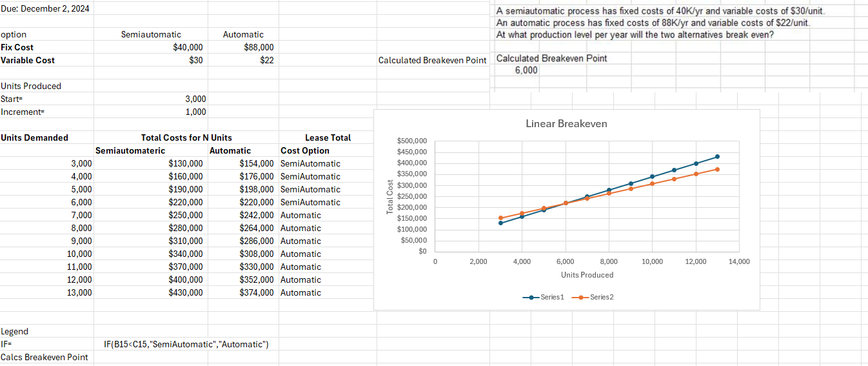Select the last orange Series2 data point

coord(718,169)
